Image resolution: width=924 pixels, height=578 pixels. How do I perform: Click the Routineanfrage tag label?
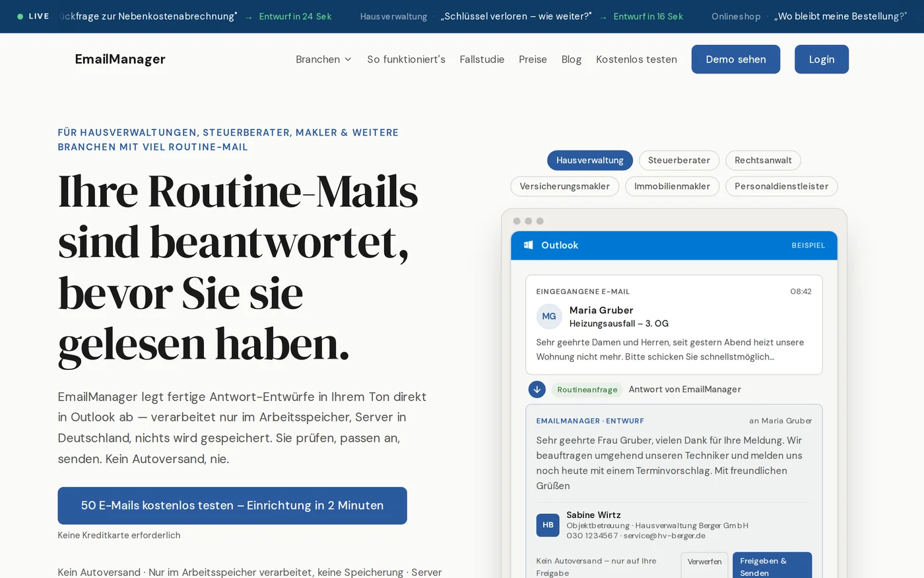pos(587,390)
